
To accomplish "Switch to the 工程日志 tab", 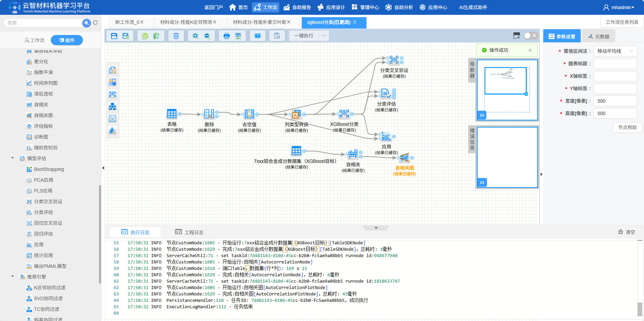I will (189, 232).
